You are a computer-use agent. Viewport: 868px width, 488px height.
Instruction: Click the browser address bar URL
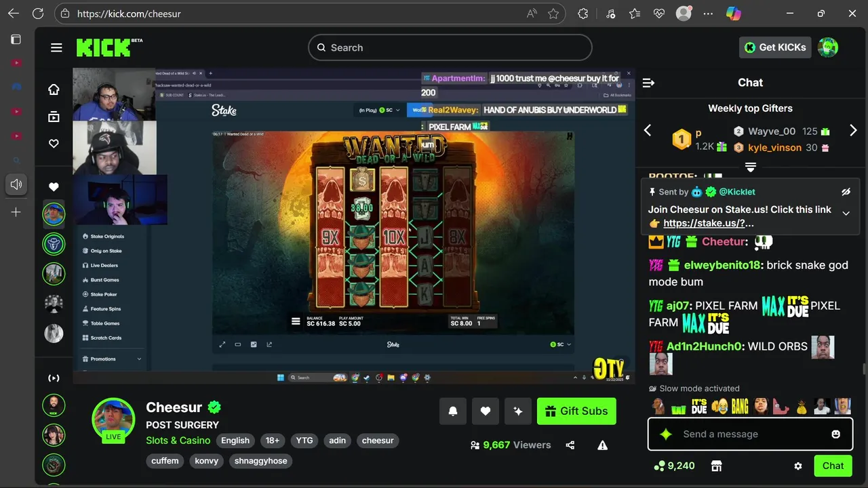pyautogui.click(x=129, y=14)
